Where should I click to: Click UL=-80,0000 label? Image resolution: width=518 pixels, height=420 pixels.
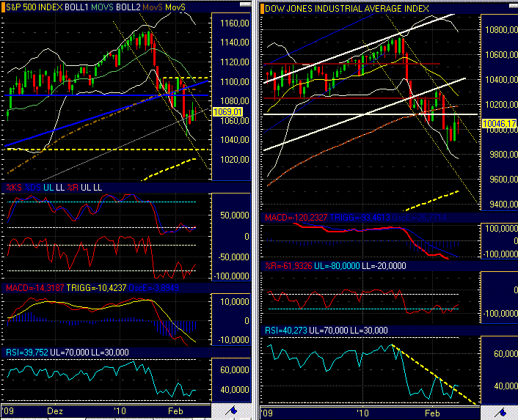[x=337, y=266]
